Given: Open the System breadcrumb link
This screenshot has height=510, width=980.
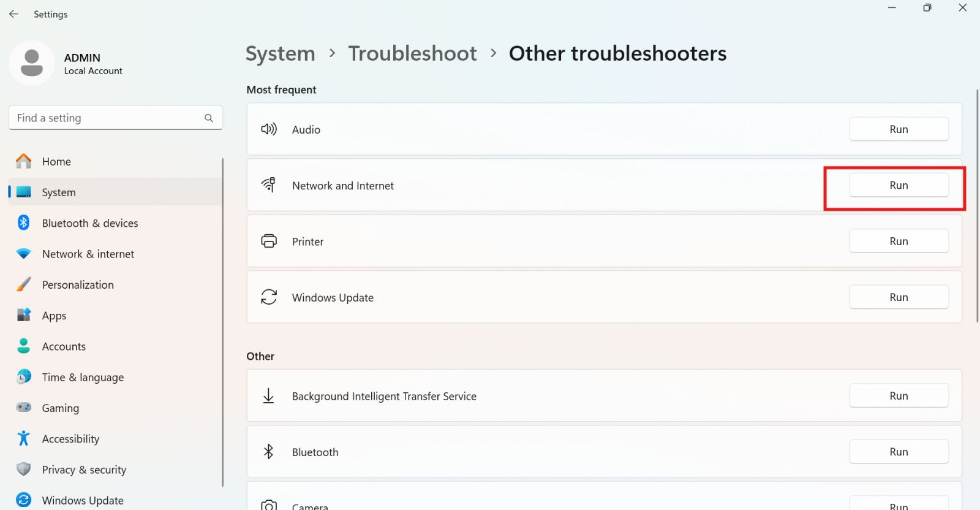Looking at the screenshot, I should pos(280,53).
